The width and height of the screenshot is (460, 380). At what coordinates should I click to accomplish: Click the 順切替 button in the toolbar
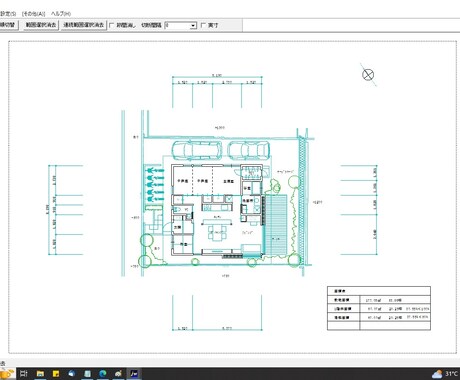pos(8,25)
